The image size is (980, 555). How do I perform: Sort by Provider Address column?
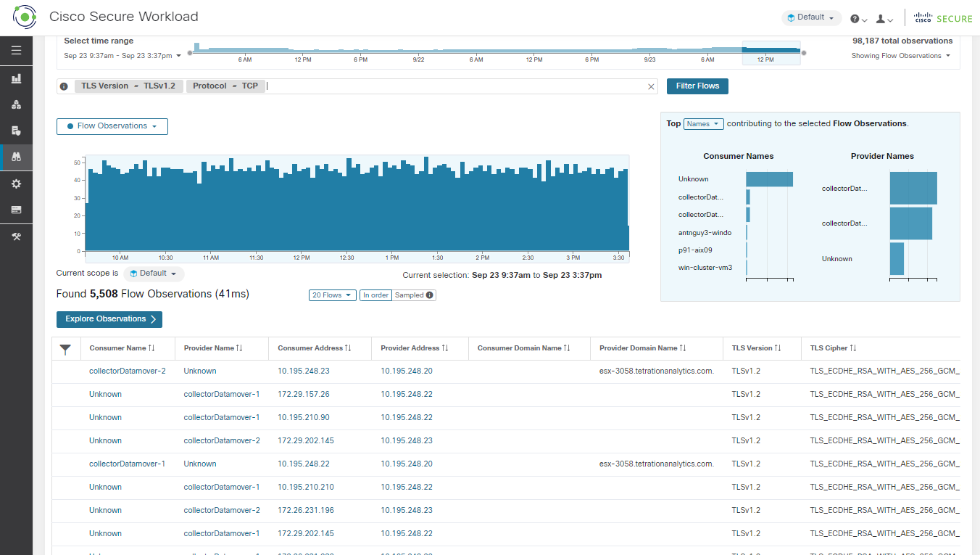(x=415, y=348)
